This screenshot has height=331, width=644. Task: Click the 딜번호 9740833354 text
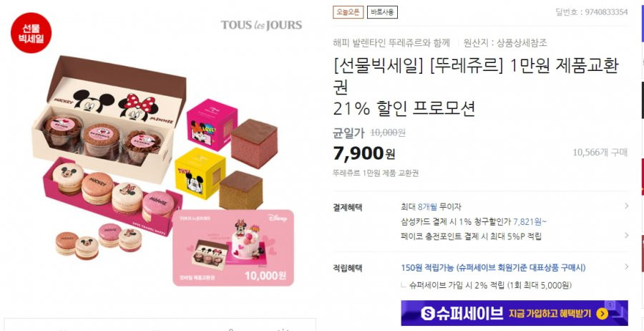click(x=592, y=12)
